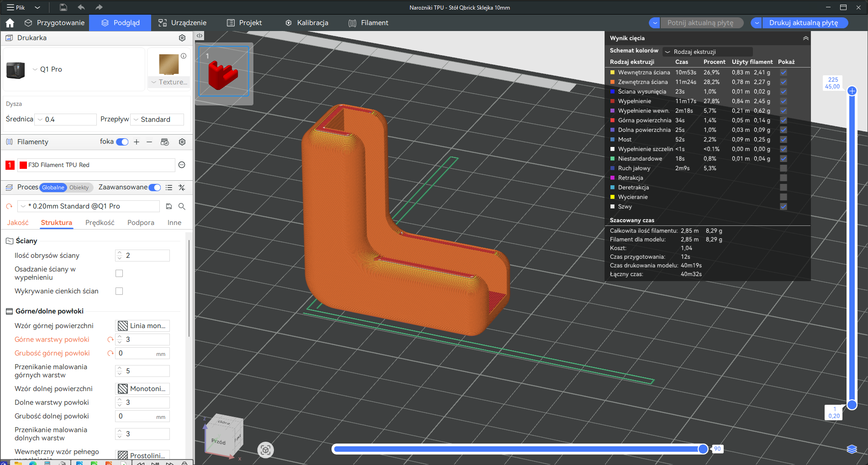Save project with the floppy disk icon
Screen dimensions: 868x465
coord(63,7)
